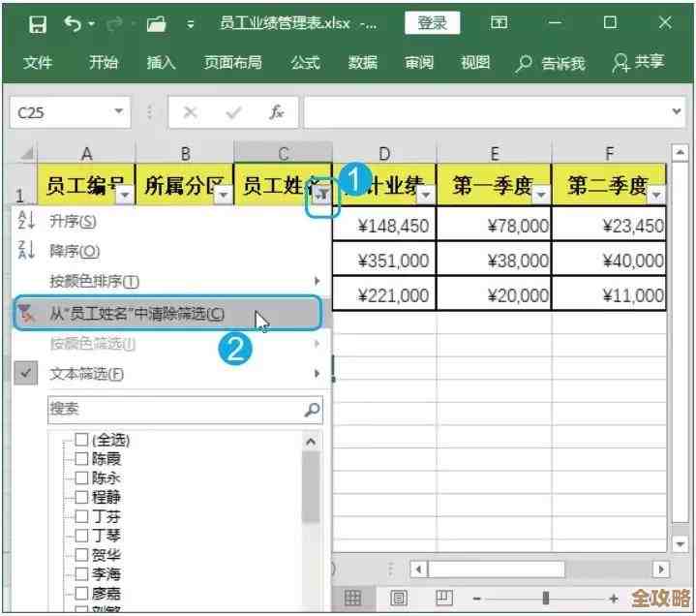This screenshot has width=696, height=616.
Task: Open the 第一季度 filter dropdown
Action: pyautogui.click(x=541, y=195)
